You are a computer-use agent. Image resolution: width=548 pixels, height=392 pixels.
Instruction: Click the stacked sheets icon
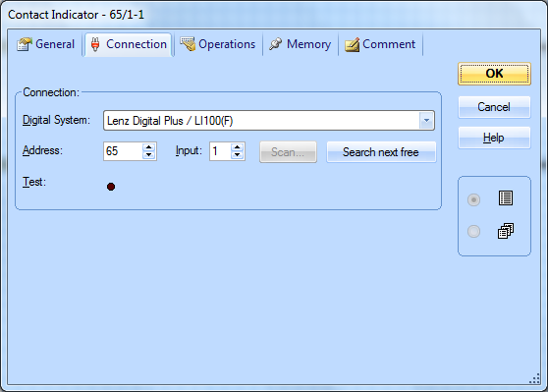(x=506, y=231)
